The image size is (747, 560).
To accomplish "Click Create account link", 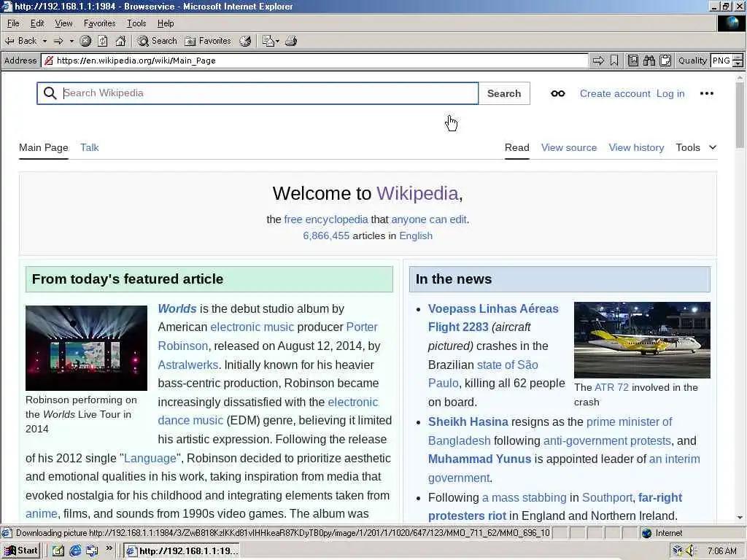I will point(614,93).
